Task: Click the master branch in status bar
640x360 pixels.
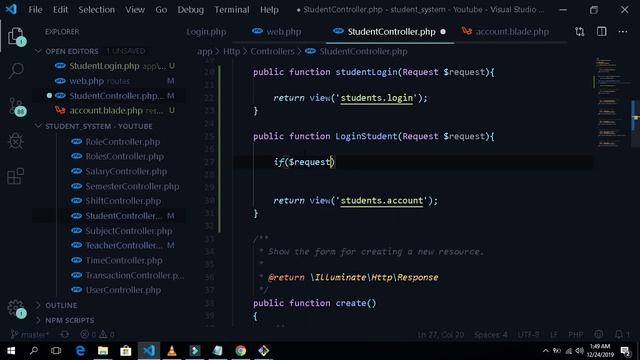Action: point(29,335)
